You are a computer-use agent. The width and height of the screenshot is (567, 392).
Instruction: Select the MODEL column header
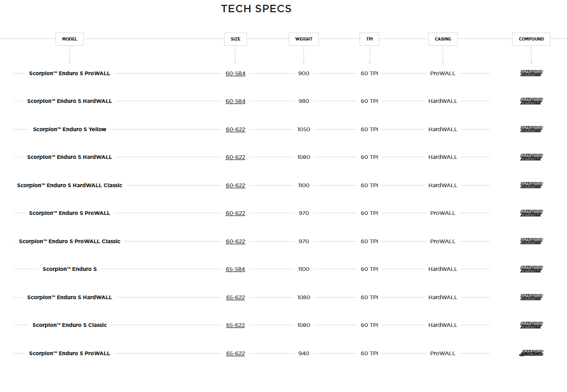click(70, 39)
